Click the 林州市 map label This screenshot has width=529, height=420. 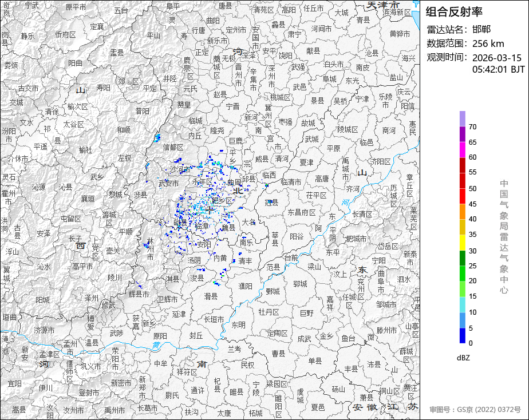tap(150, 249)
